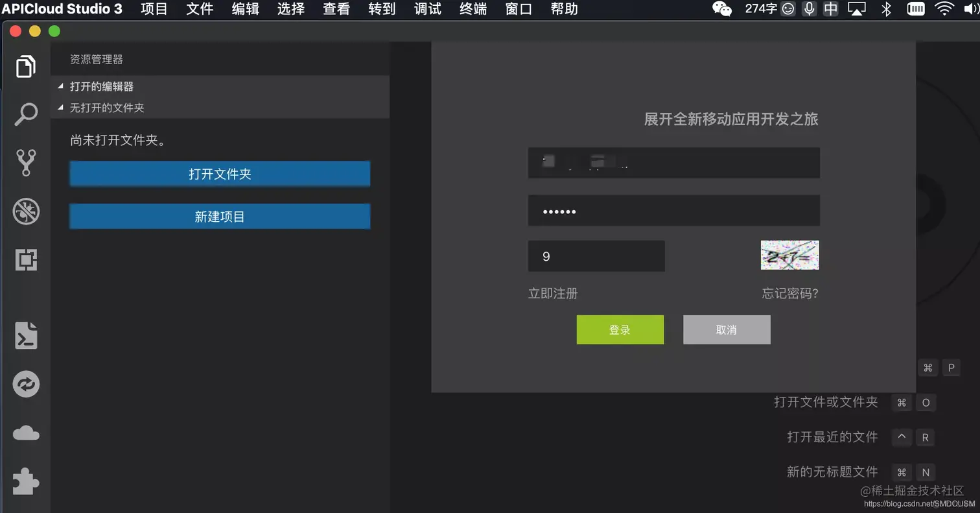Click the 打开最近的文件 shortcut text
Screen dimensions: 980x513
click(832, 436)
